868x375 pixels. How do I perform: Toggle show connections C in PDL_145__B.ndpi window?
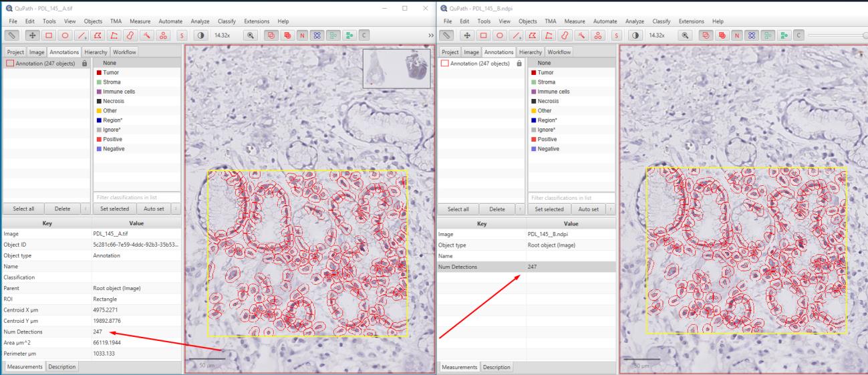pos(799,34)
